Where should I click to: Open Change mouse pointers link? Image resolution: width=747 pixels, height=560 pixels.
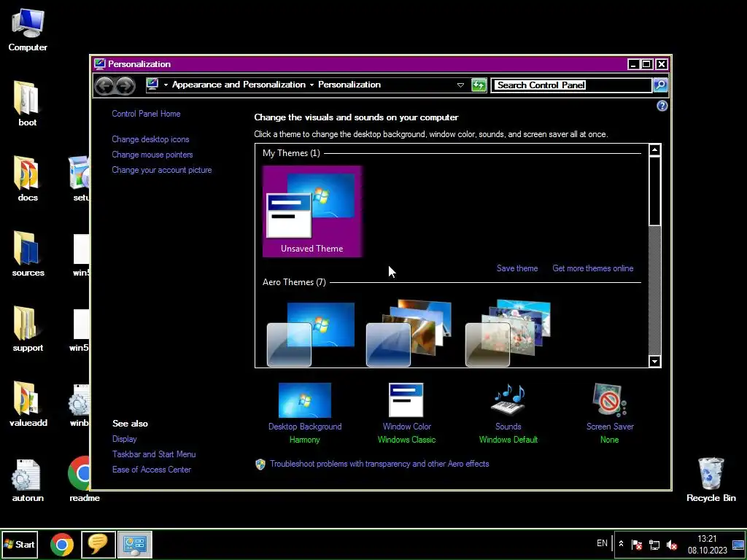tap(152, 155)
